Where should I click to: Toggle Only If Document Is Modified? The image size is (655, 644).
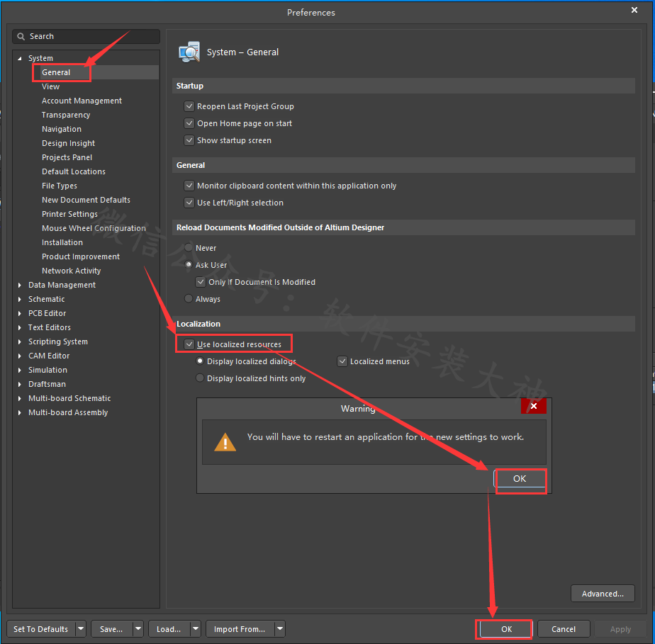point(201,282)
